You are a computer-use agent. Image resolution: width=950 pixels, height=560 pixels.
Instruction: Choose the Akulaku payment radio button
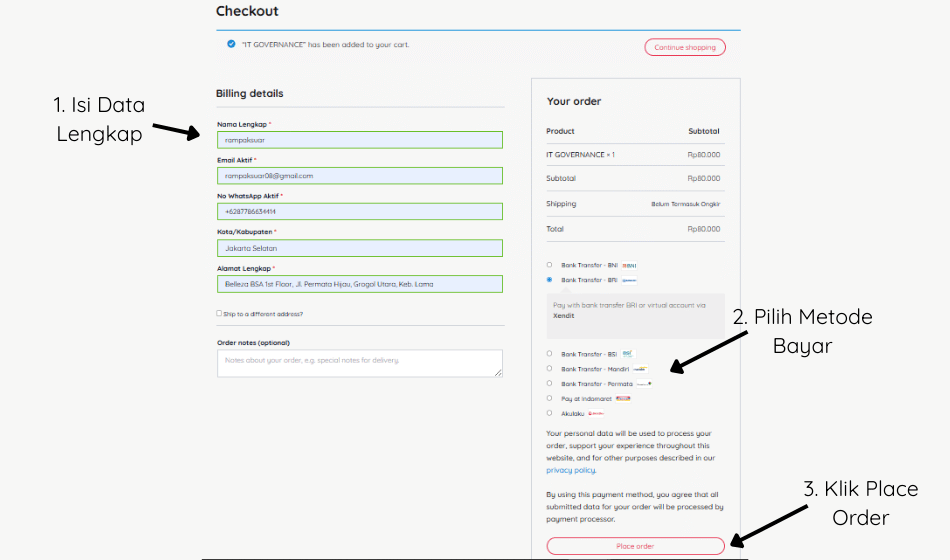tap(550, 413)
